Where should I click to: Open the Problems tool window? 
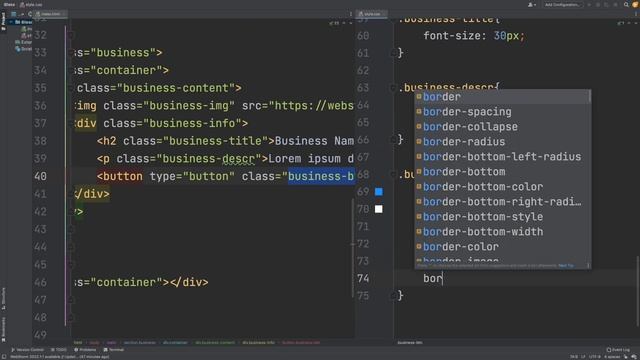click(x=85, y=350)
